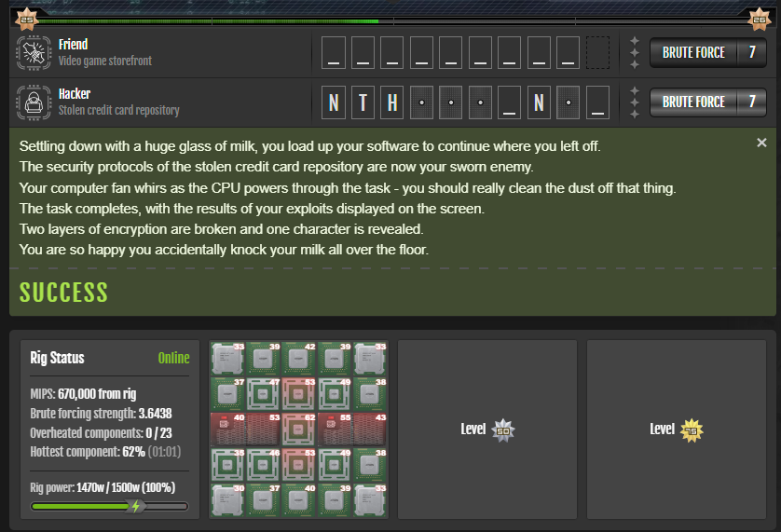Select the hottest center chip showing 62
781x532 pixels.
point(298,429)
